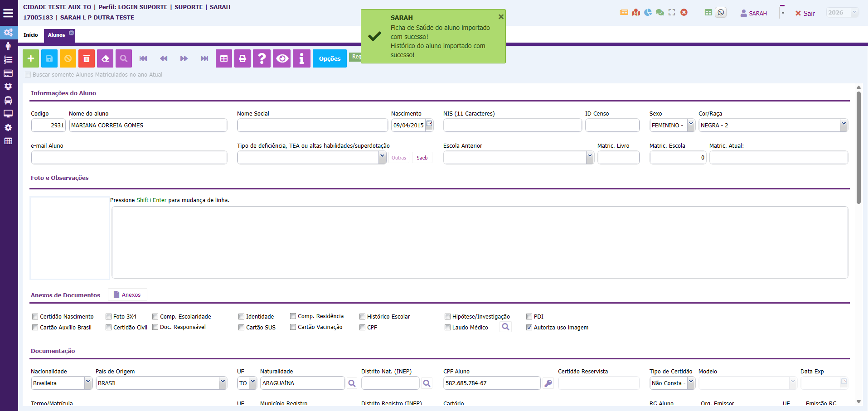The width and height of the screenshot is (868, 411).
Task: Click the Opções button
Action: coord(330,58)
